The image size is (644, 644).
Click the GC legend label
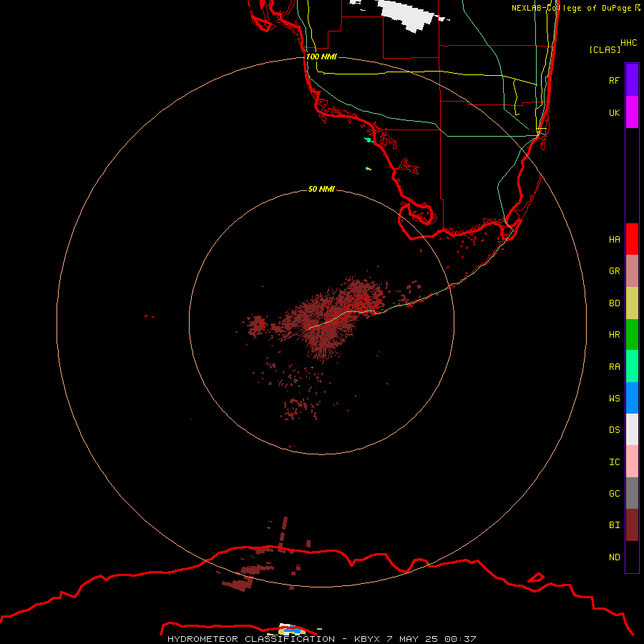(x=614, y=494)
